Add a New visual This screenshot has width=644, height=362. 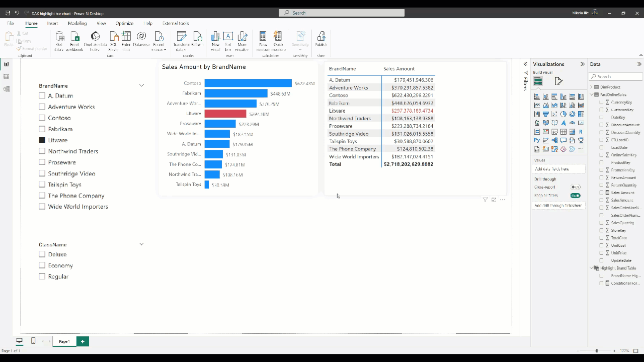215,41
